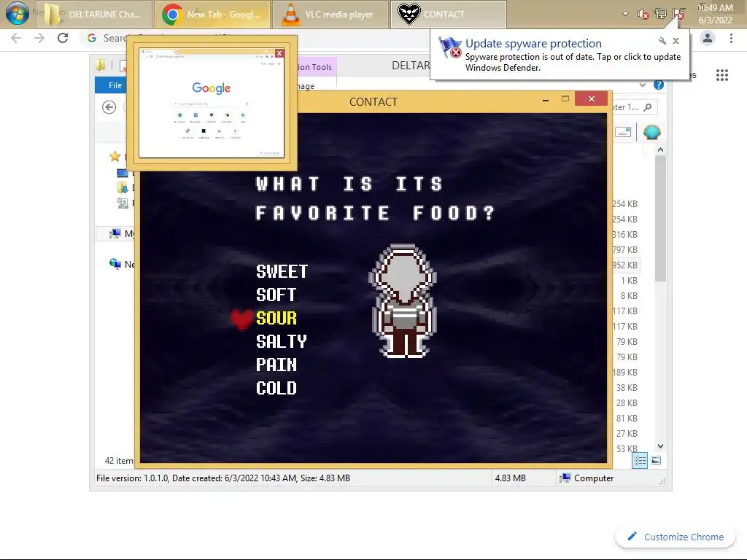This screenshot has width=747, height=560.
Task: Unmute the tray volume speaker icon
Action: pos(643,14)
